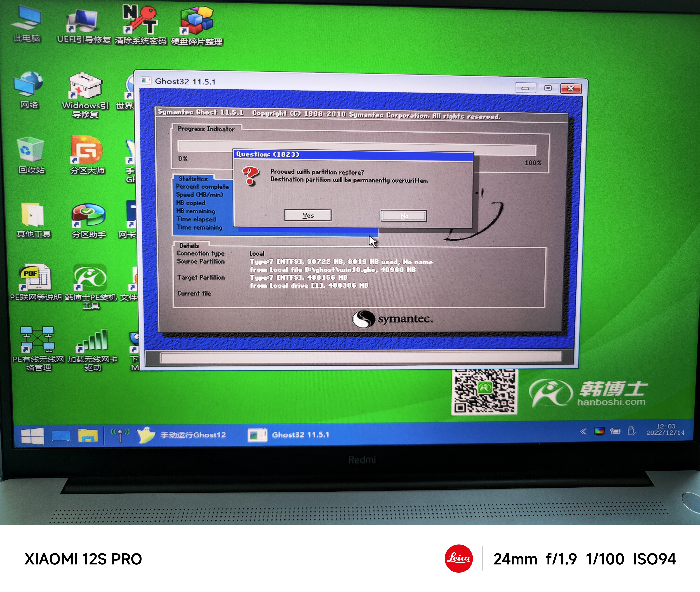Click No to cancel partition restore
Image resolution: width=700 pixels, height=592 pixels.
click(404, 216)
